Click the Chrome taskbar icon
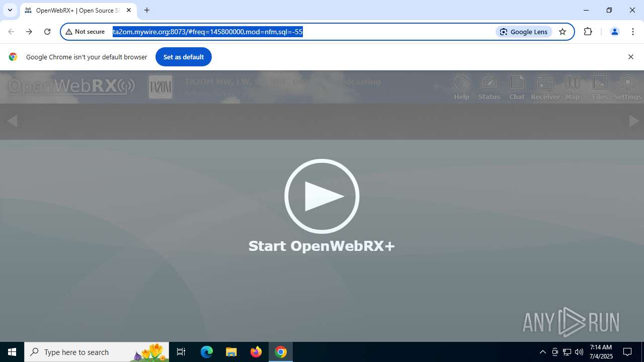 [x=281, y=352]
